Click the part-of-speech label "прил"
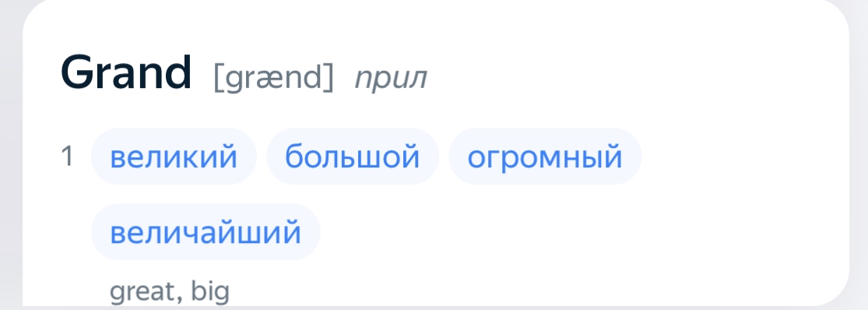This screenshot has width=868, height=310. coord(391,79)
